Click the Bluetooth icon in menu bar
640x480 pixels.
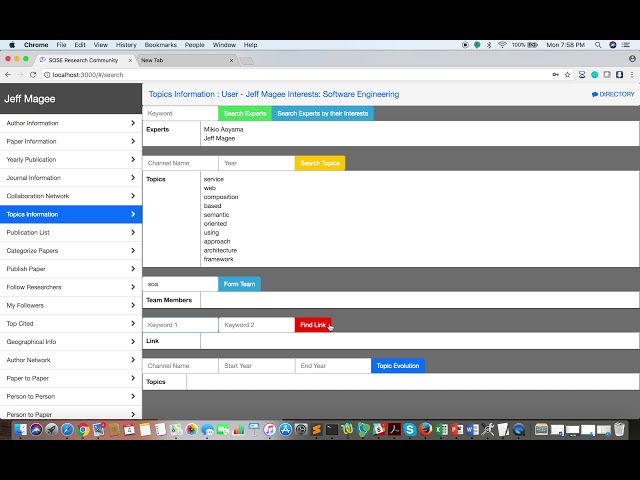(x=489, y=45)
